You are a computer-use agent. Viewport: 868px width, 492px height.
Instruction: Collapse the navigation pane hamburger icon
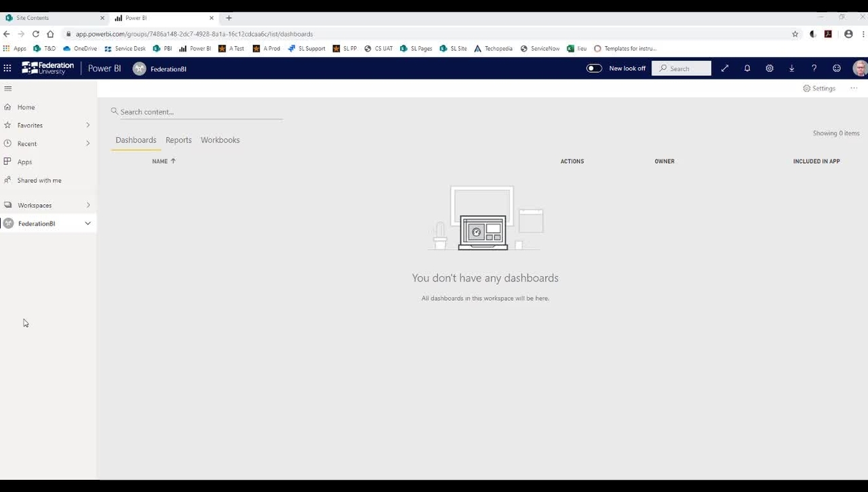point(8,88)
